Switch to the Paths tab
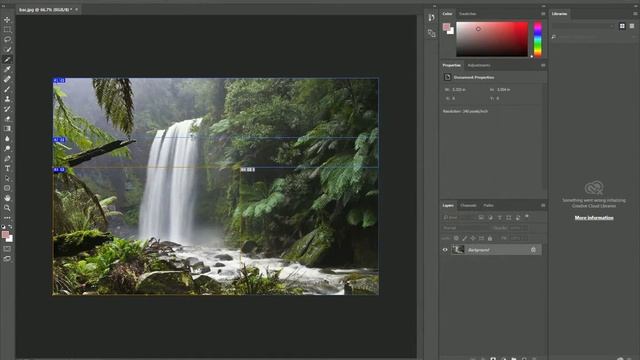Image resolution: width=640 pixels, height=360 pixels. pyautogui.click(x=488, y=206)
